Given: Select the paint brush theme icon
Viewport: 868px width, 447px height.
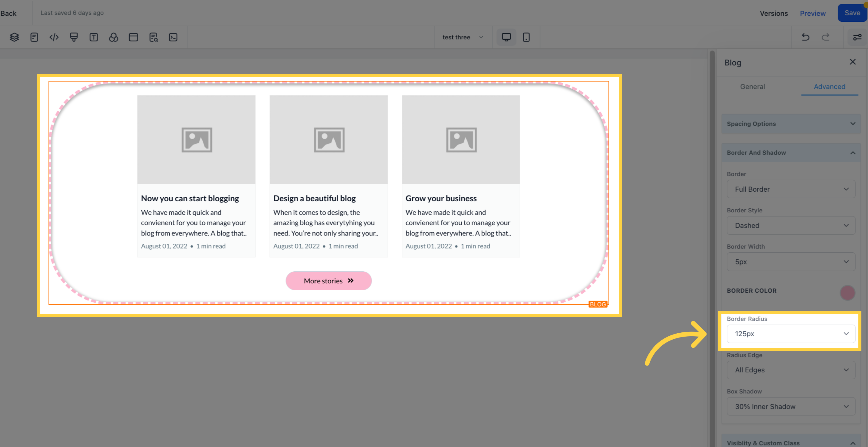Looking at the screenshot, I should click(74, 37).
